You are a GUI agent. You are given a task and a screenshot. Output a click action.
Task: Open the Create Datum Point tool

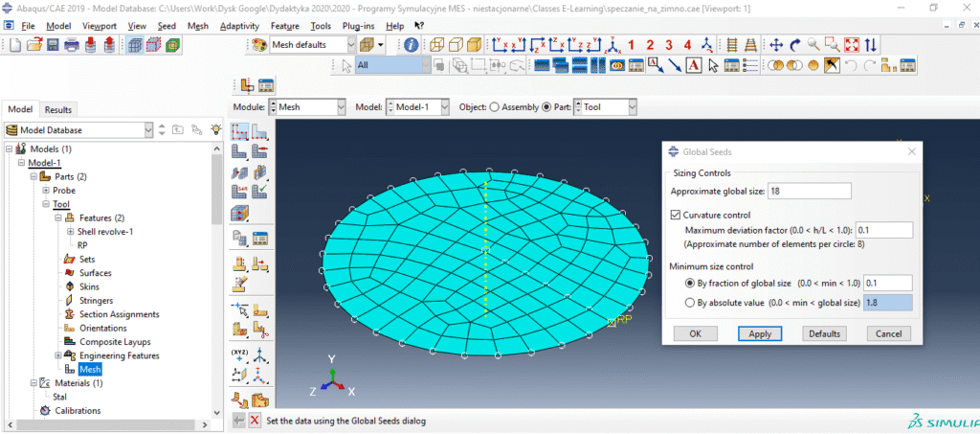click(240, 357)
